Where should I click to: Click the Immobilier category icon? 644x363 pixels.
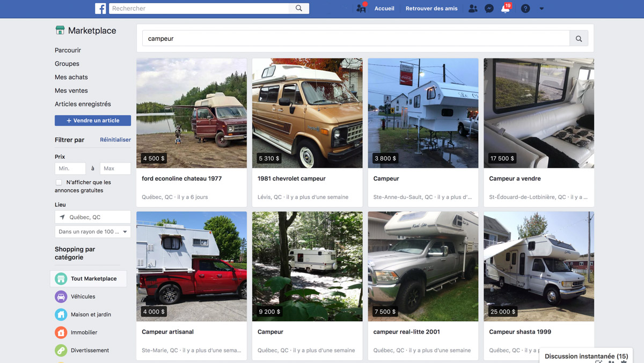point(61,332)
